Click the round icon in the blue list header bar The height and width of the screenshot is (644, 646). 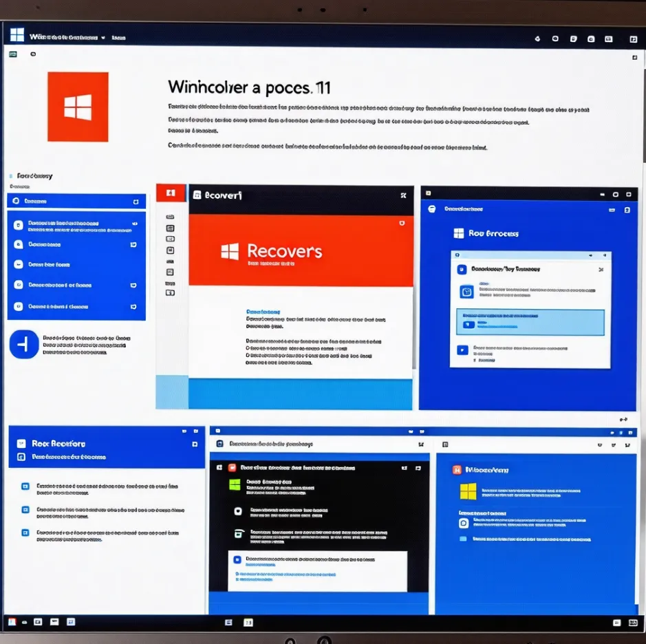pos(16,201)
